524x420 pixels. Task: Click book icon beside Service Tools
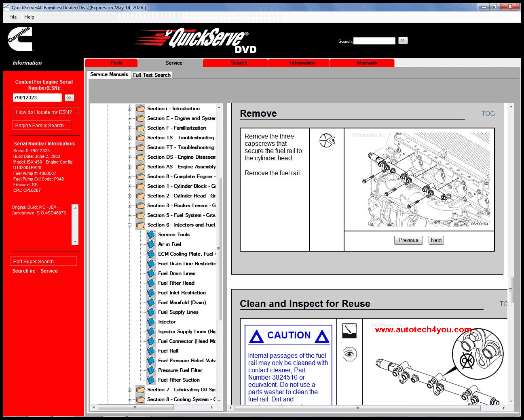click(151, 235)
